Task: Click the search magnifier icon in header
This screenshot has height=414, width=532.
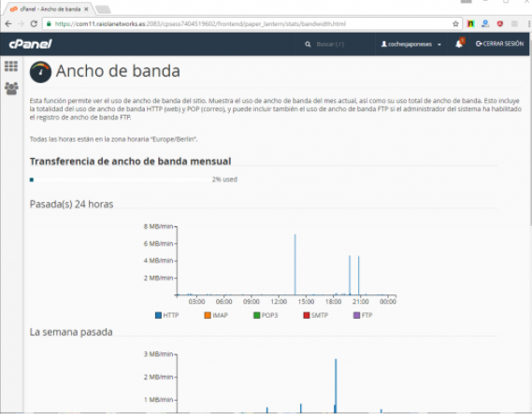Action: 308,44
